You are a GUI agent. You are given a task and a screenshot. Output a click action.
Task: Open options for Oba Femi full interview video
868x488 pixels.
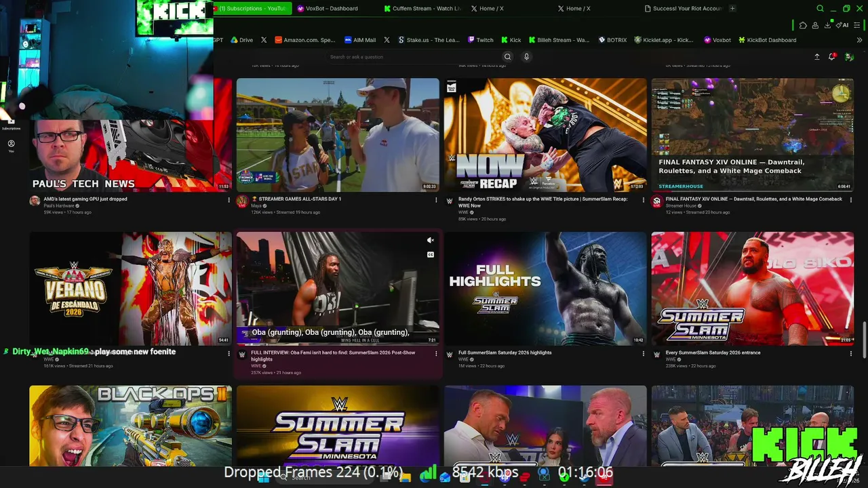(x=436, y=353)
